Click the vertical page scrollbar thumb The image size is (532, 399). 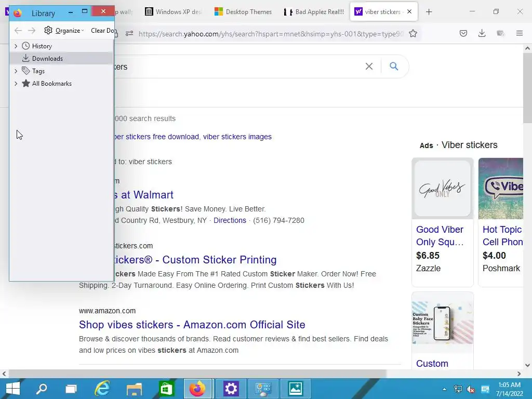click(x=527, y=88)
